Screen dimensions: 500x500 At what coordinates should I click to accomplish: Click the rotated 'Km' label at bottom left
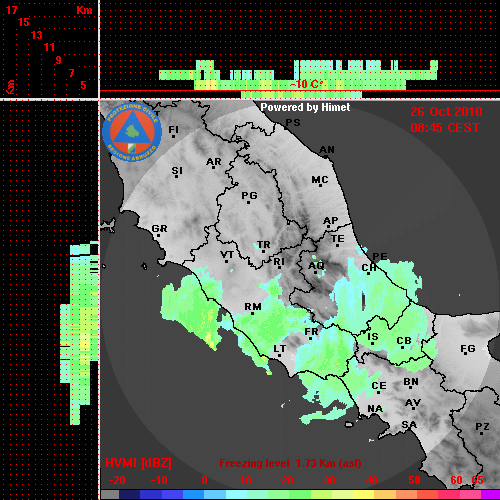(x=11, y=87)
